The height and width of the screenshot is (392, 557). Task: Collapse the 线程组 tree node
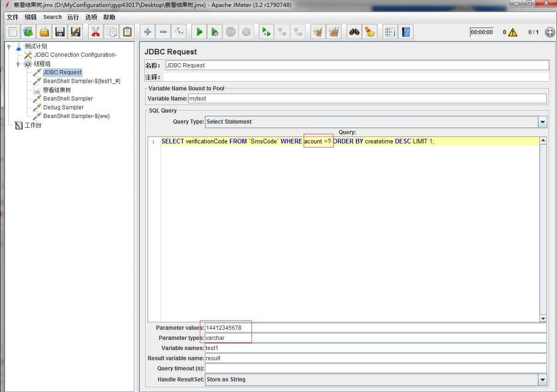(18, 64)
